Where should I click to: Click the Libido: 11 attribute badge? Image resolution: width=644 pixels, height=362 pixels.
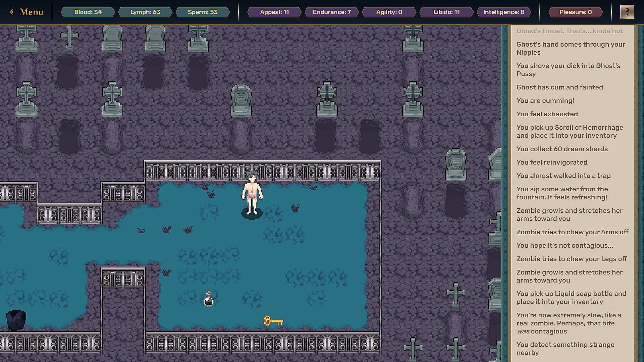pos(446,12)
